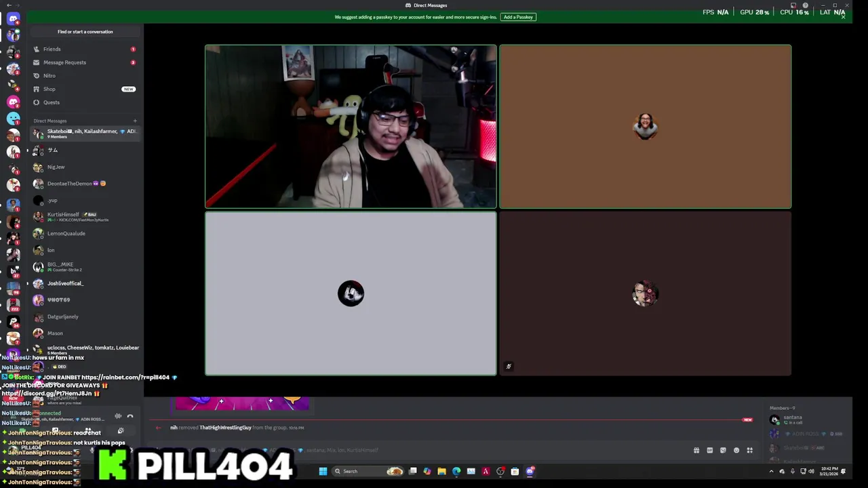Open Copilot icon on taskbar
Image resolution: width=868 pixels, height=488 pixels.
(427, 471)
